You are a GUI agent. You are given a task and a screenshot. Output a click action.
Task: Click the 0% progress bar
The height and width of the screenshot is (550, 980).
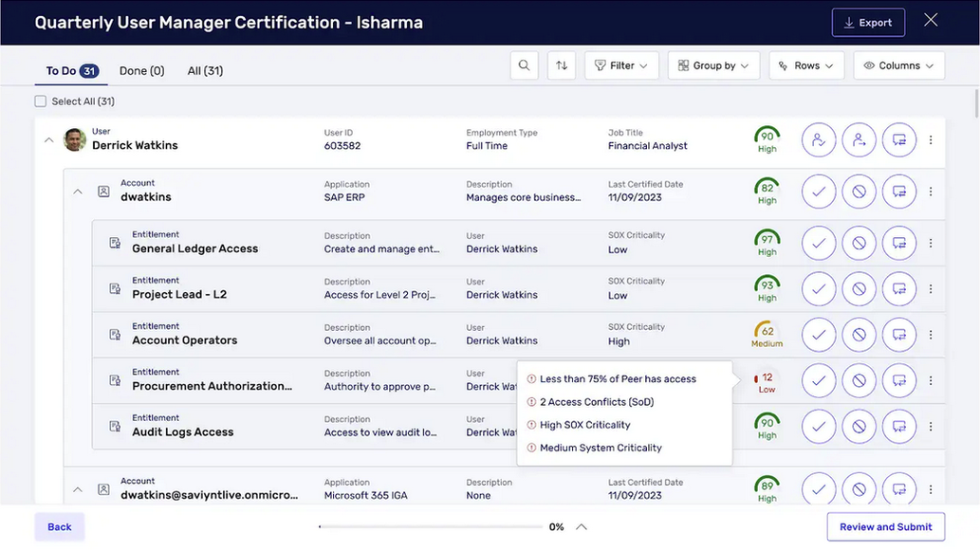coord(431,527)
